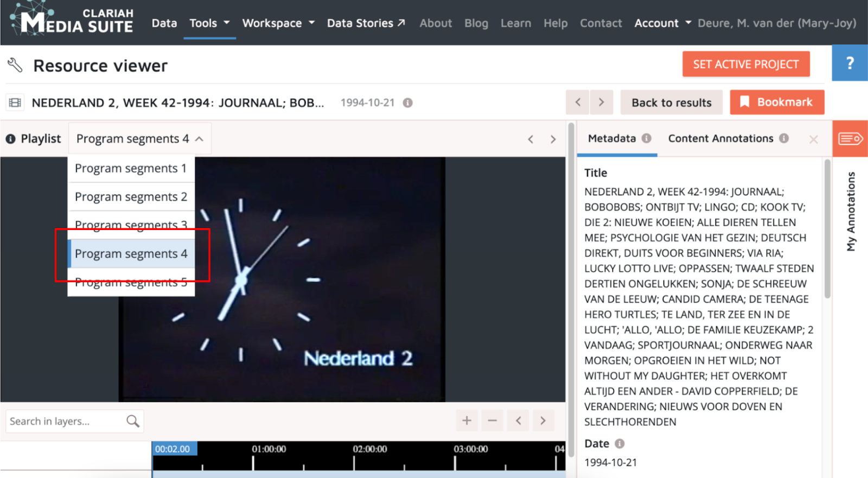Open annotation tag icon in orange sidebar
This screenshot has width=868, height=478.
pos(850,139)
